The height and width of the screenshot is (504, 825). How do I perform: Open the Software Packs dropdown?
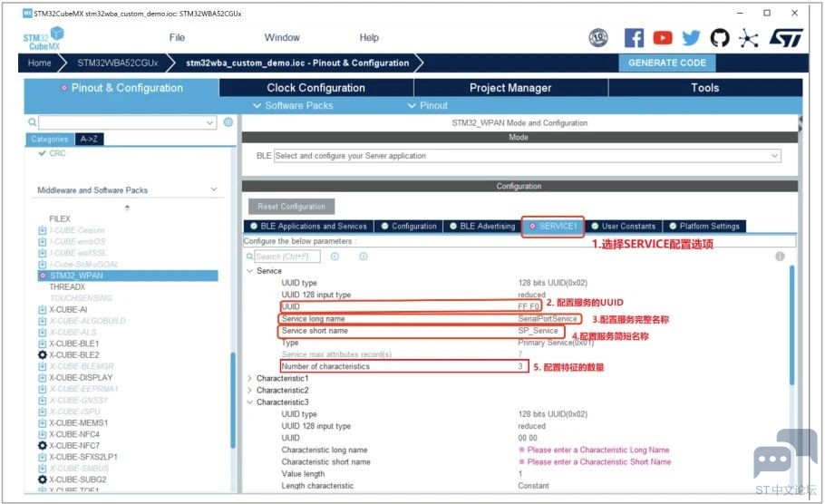[293, 105]
